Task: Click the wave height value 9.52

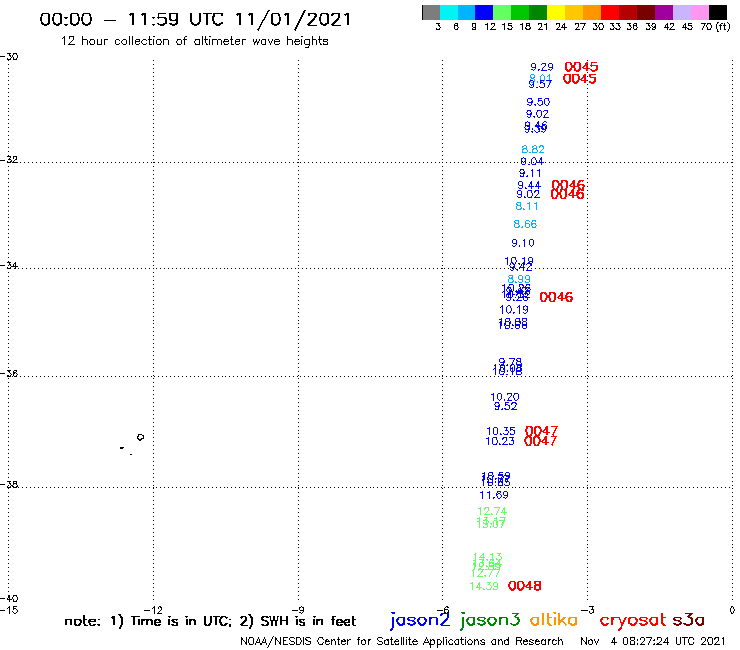Action: point(506,406)
